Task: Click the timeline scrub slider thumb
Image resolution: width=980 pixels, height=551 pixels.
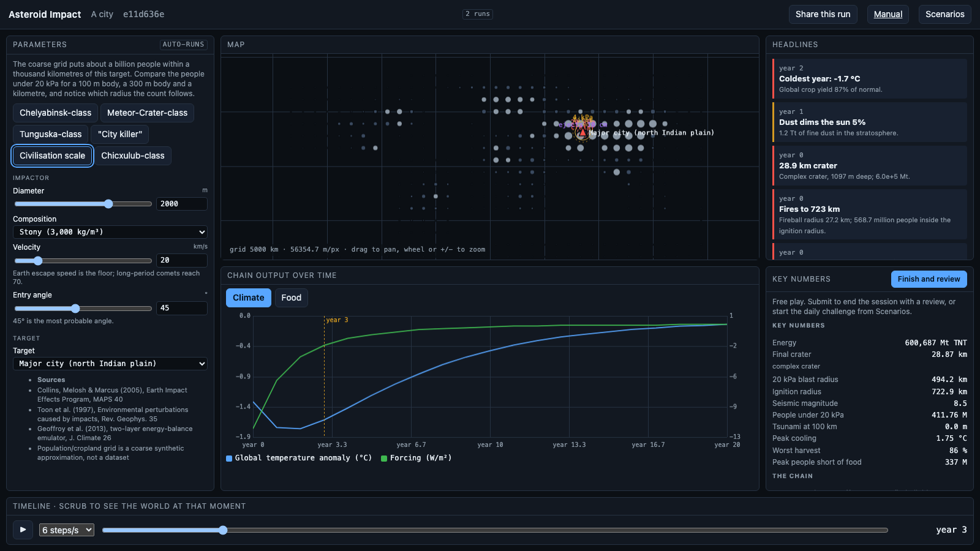Action: (x=223, y=530)
